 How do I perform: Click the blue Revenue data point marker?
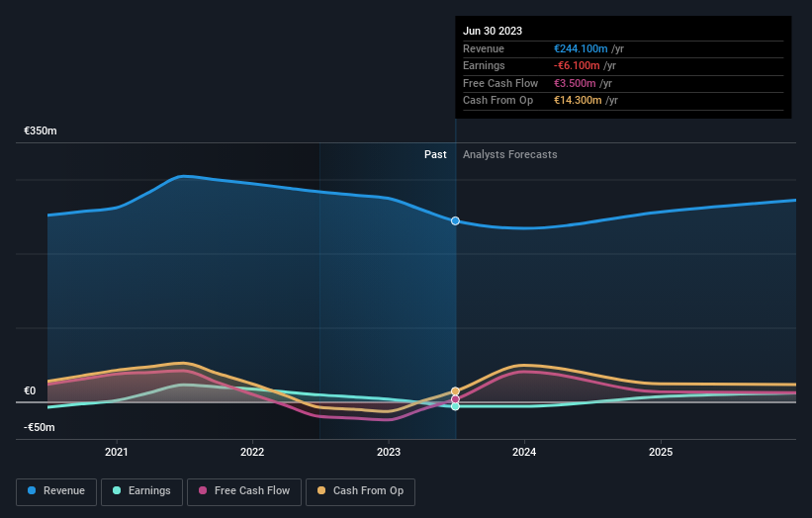tap(455, 221)
